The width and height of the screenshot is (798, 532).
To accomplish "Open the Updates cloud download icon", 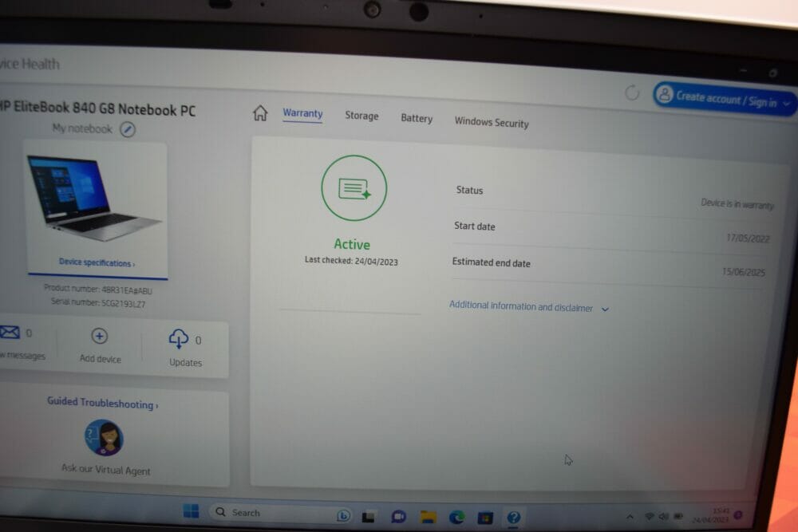I will point(178,339).
